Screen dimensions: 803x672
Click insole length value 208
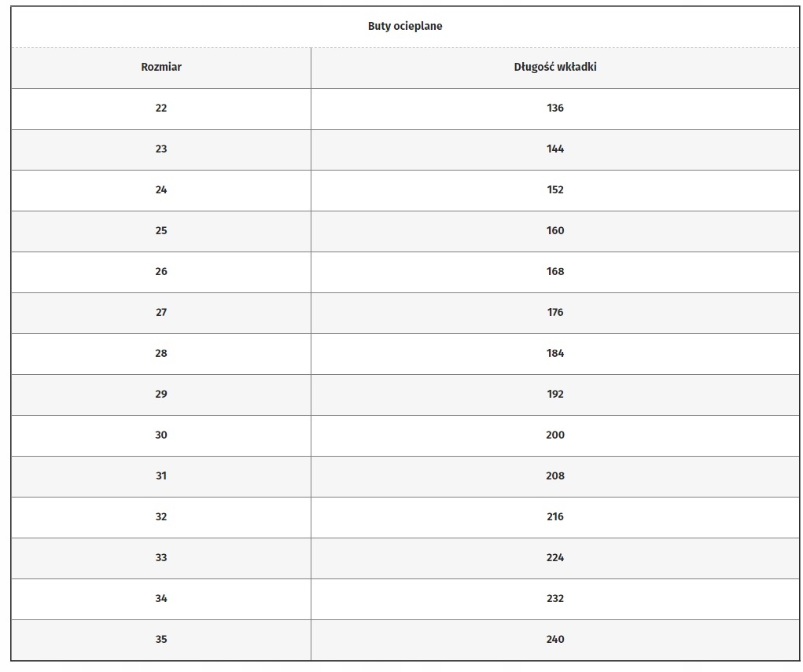coord(555,476)
